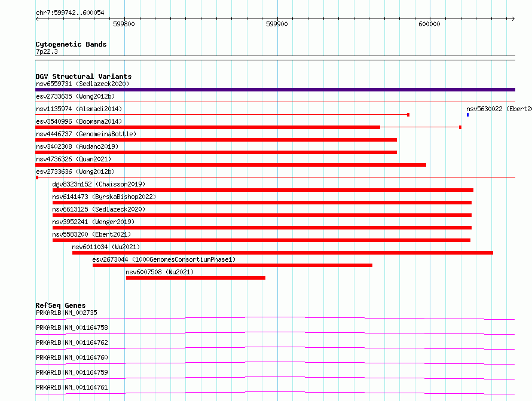
Task: Open the esv2673044 (1000GenomesConsortiumPhase1) label
Action: pyautogui.click(x=164, y=259)
